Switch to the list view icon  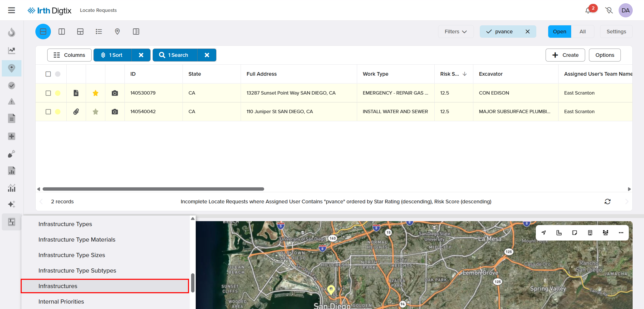pos(99,32)
